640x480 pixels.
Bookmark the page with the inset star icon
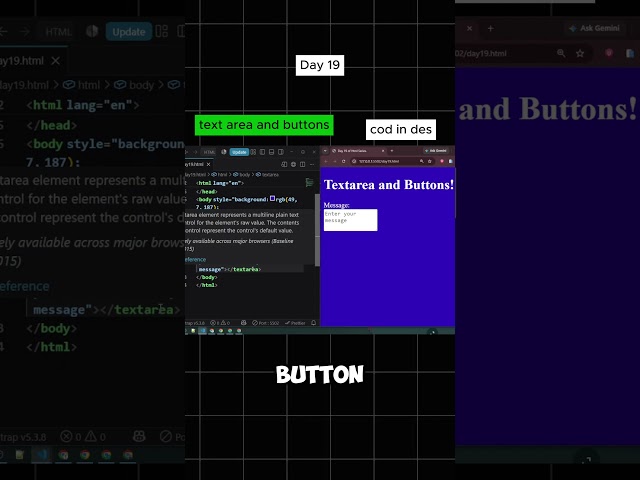point(430,161)
